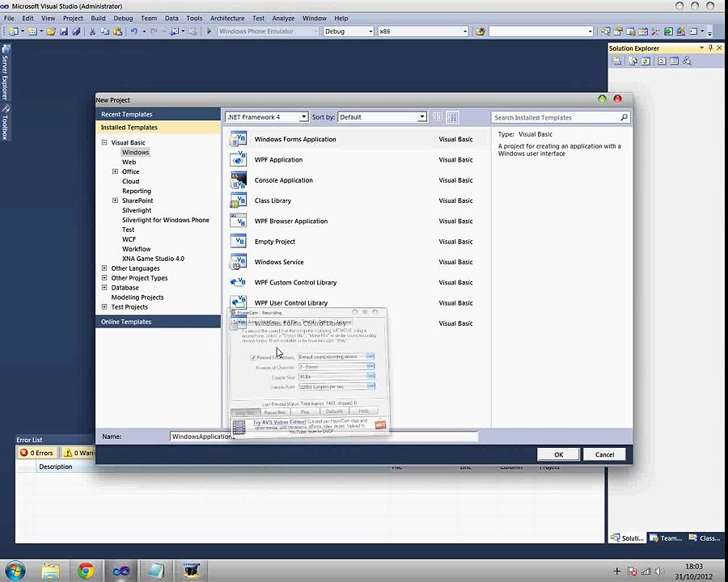Viewport: 728px width, 582px height.
Task: Click the small icons view button in New Project dialog
Action: 438,117
